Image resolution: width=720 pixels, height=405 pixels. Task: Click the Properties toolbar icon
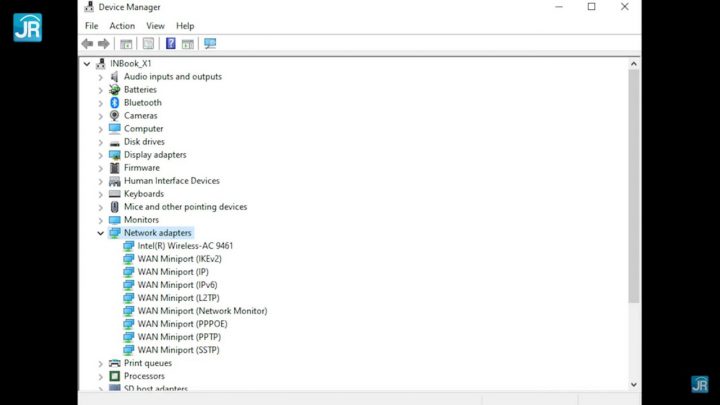click(148, 44)
